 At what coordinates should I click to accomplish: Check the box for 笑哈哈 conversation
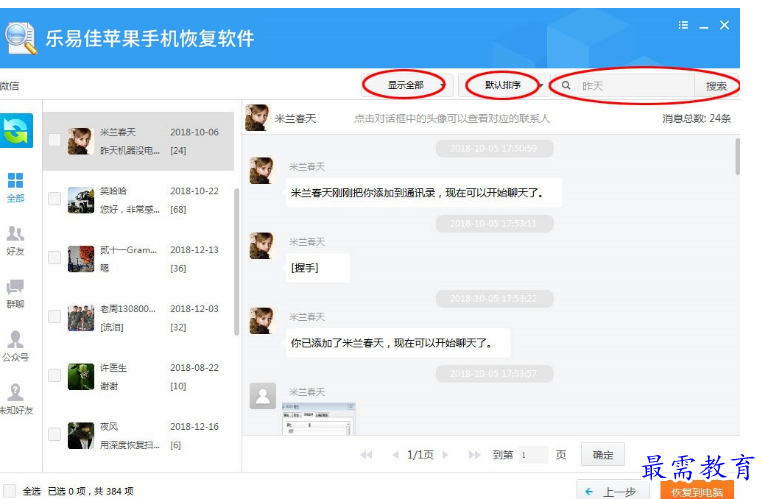[x=54, y=199]
